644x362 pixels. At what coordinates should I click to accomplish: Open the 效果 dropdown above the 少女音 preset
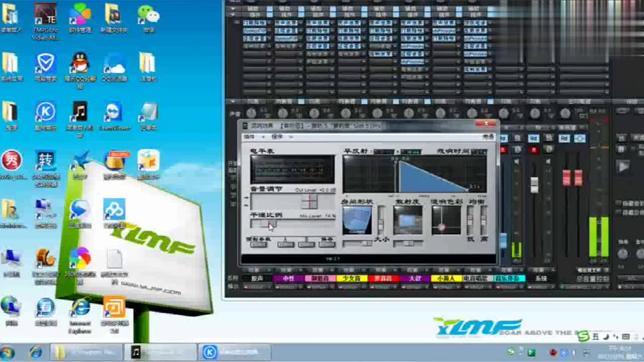[349, 270]
